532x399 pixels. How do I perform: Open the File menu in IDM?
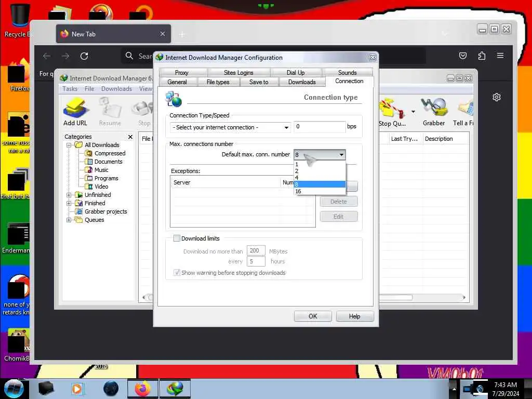pyautogui.click(x=89, y=89)
